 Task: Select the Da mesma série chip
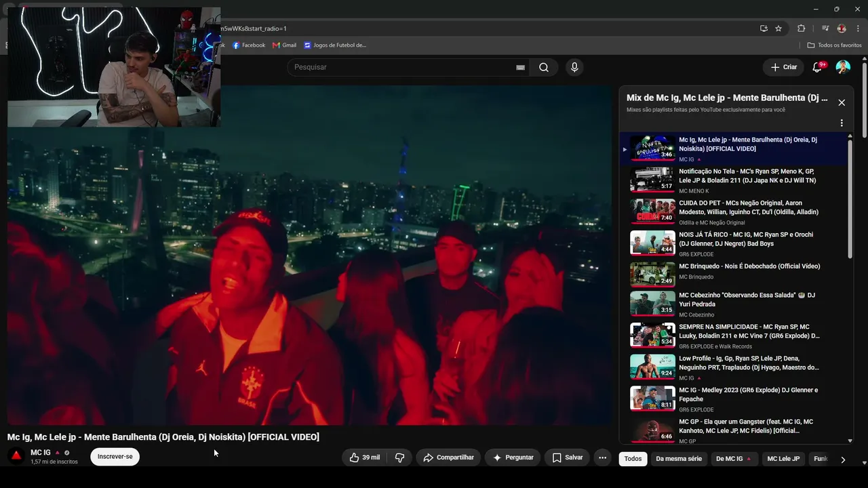pos(679,459)
